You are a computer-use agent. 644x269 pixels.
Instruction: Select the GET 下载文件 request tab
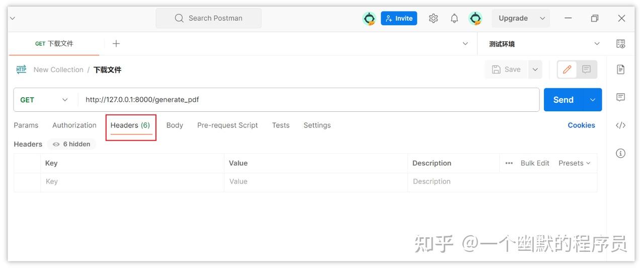(x=54, y=44)
